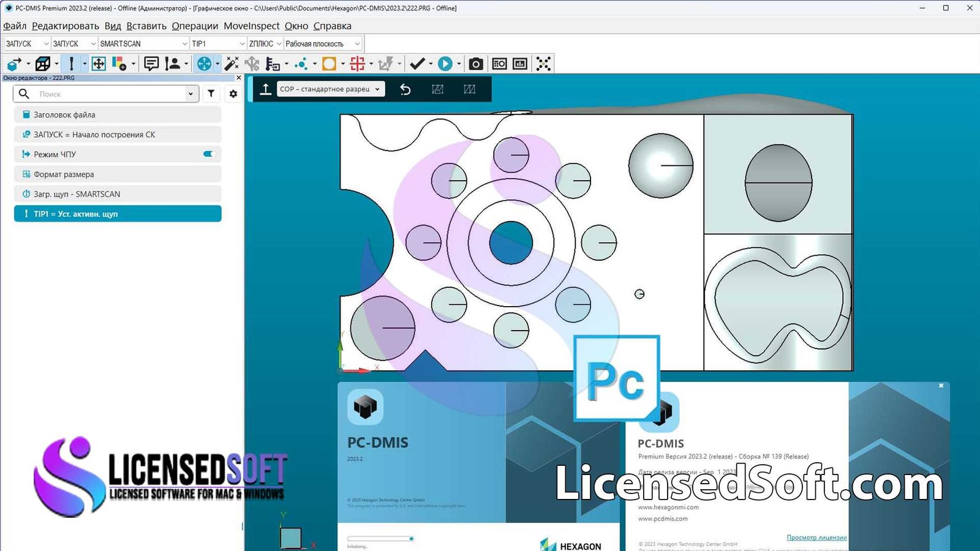980x551 pixels.
Task: Select the Загр. щуп - SMARTSCAN row
Action: tap(118, 194)
